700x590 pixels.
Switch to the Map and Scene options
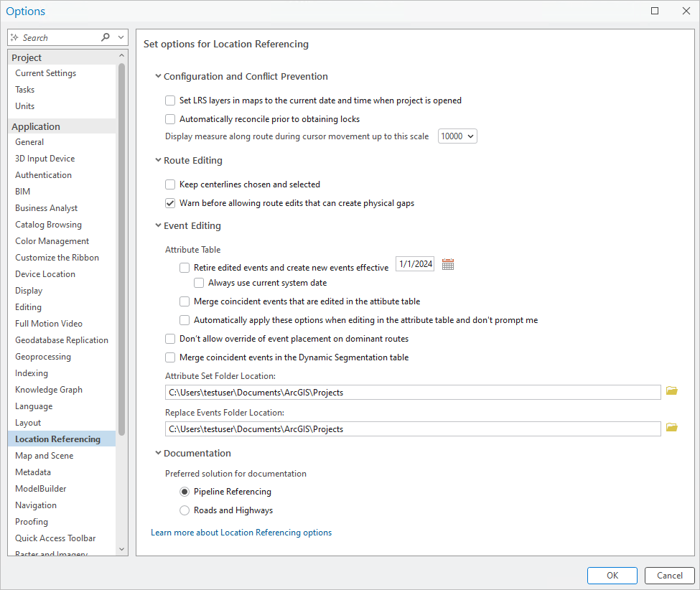44,456
